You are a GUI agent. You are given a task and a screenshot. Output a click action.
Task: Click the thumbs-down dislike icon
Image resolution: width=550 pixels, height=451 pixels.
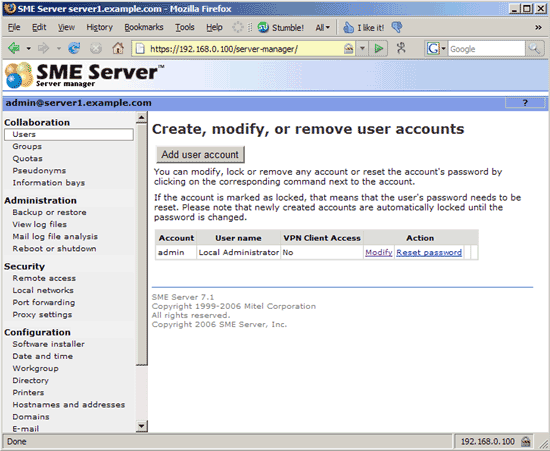point(397,27)
